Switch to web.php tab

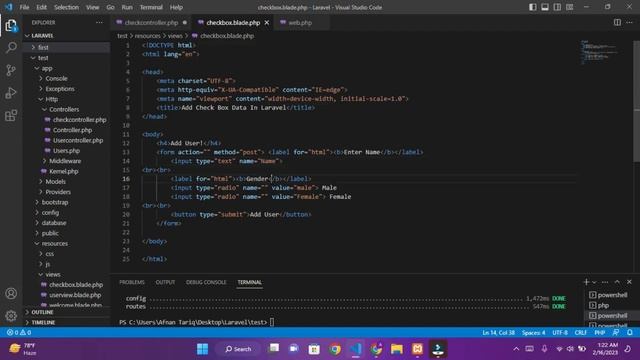(300, 22)
